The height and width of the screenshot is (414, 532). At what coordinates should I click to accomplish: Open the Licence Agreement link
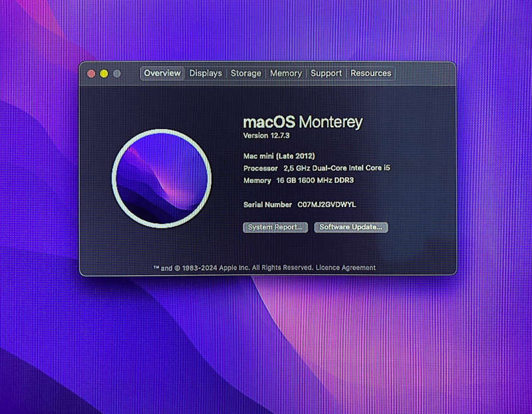click(345, 268)
